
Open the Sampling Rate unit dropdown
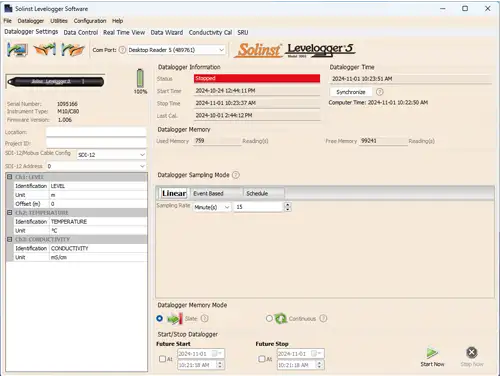(212, 207)
